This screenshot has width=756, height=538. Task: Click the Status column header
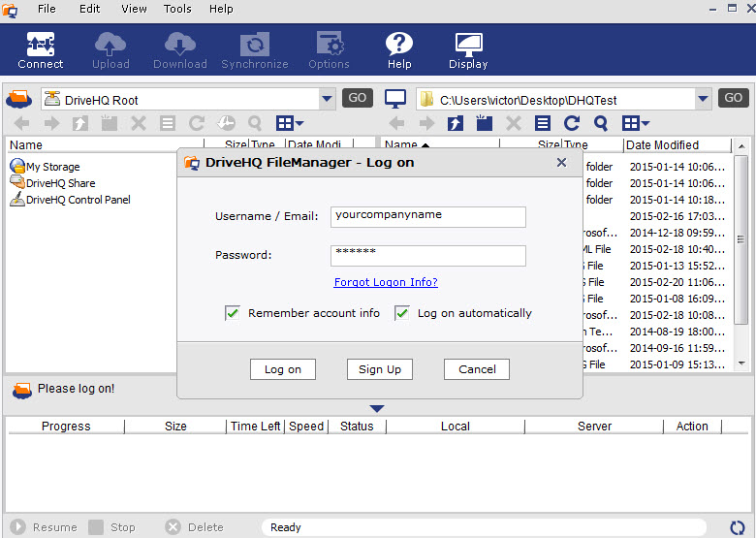coord(357,427)
